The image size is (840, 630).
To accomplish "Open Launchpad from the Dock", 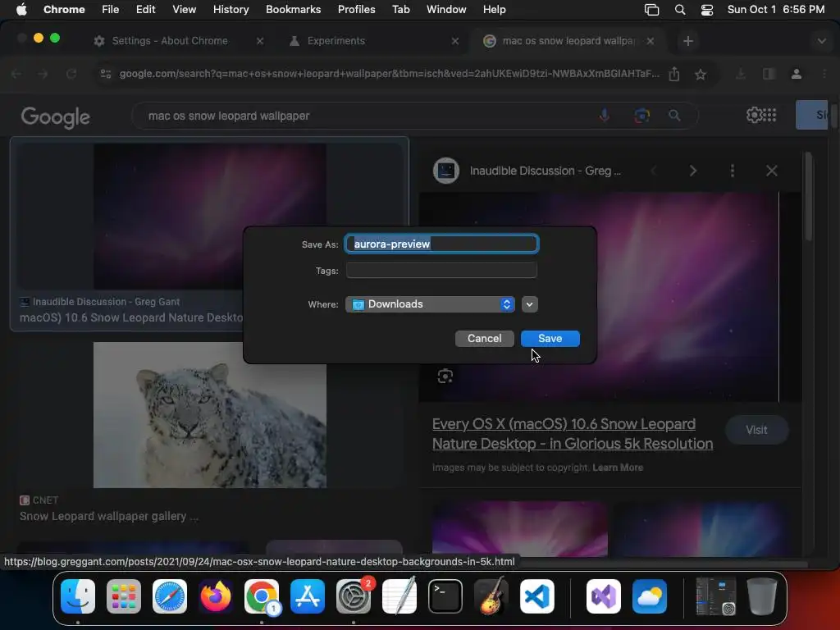I will coord(124,596).
